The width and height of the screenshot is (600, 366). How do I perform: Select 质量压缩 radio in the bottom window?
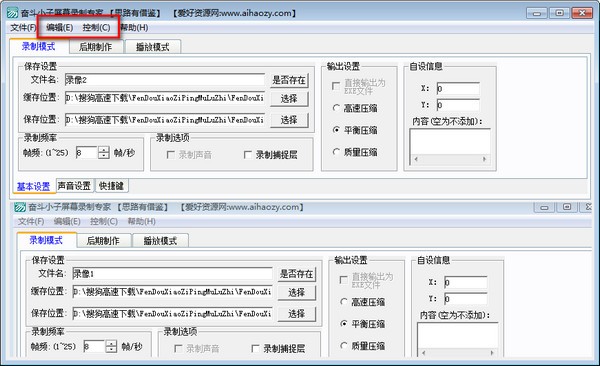[x=344, y=346]
